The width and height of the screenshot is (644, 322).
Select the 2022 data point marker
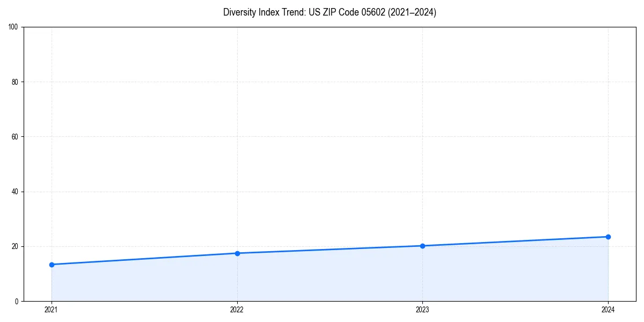click(x=237, y=253)
